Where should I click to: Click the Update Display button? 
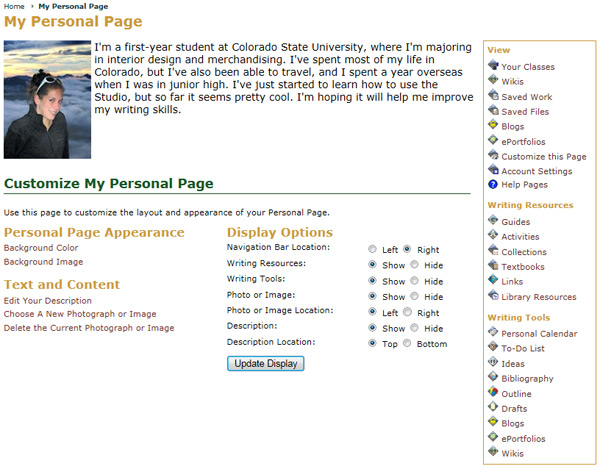(266, 363)
